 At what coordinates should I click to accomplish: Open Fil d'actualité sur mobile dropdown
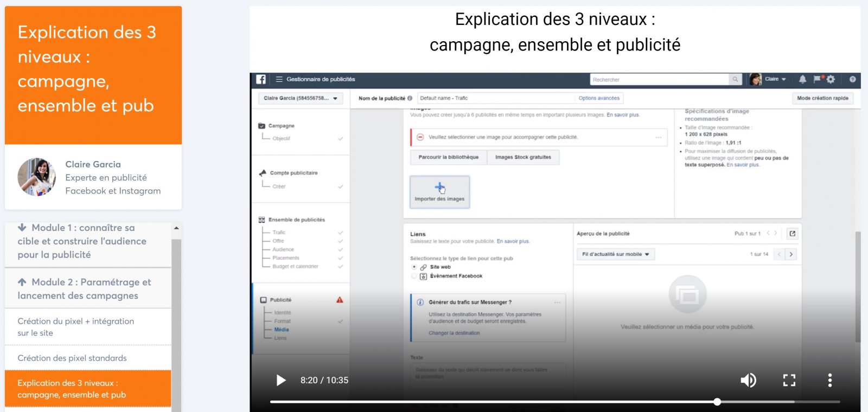click(x=615, y=254)
